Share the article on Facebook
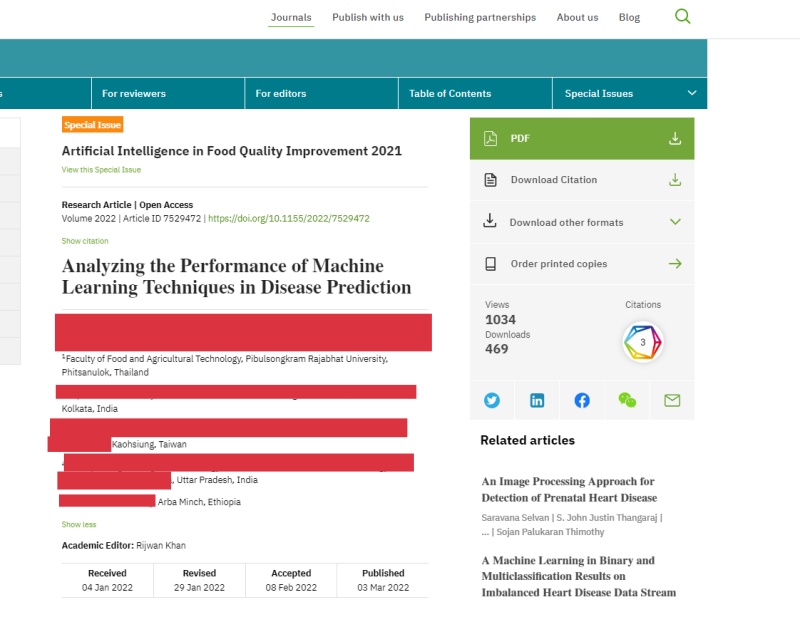800x617 pixels. tap(582, 400)
